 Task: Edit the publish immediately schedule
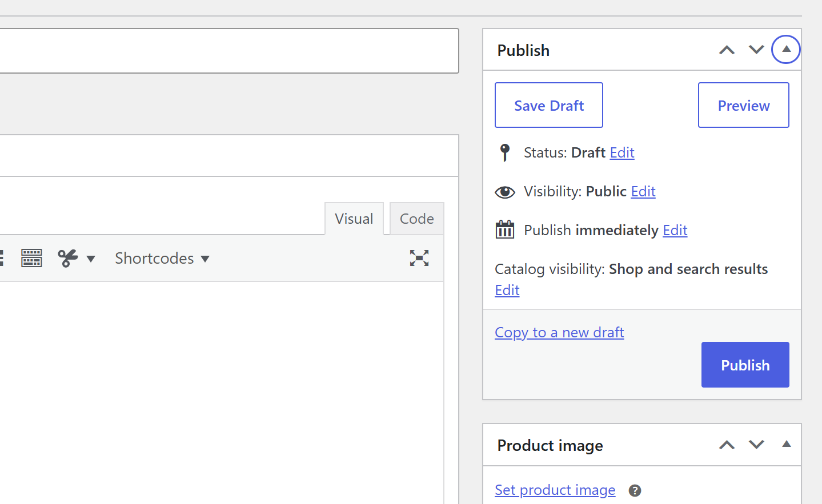tap(675, 230)
